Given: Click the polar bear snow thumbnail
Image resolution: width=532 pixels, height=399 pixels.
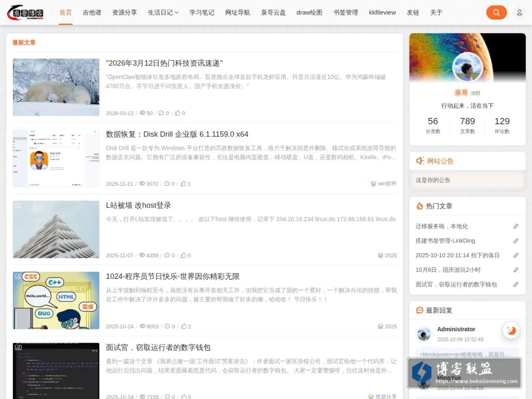Looking at the screenshot, I should pos(56,87).
